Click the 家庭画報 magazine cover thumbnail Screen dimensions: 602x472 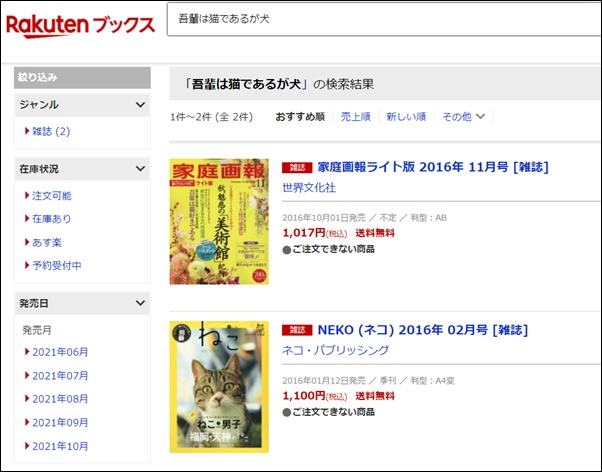[x=219, y=222]
